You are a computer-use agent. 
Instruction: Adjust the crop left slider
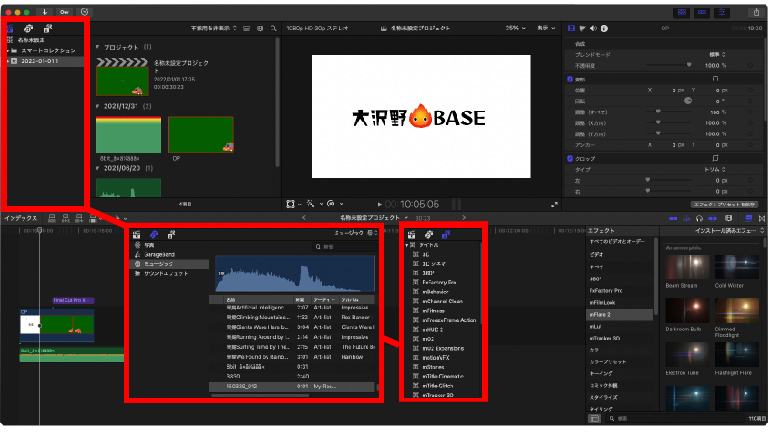coord(668,181)
